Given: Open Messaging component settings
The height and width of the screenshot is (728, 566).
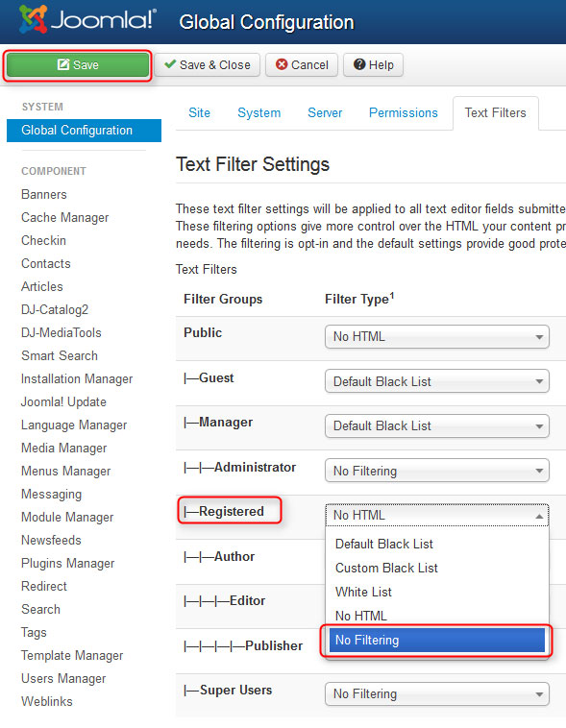Looking at the screenshot, I should [x=52, y=495].
